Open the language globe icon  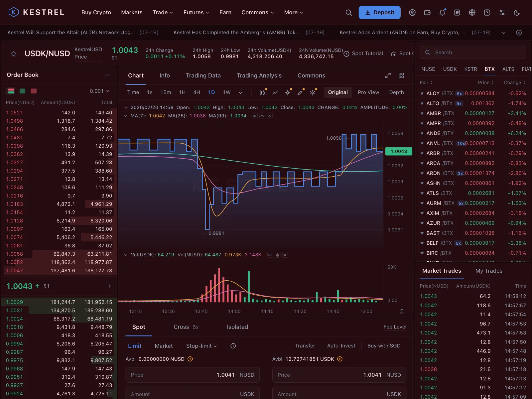pos(472,13)
